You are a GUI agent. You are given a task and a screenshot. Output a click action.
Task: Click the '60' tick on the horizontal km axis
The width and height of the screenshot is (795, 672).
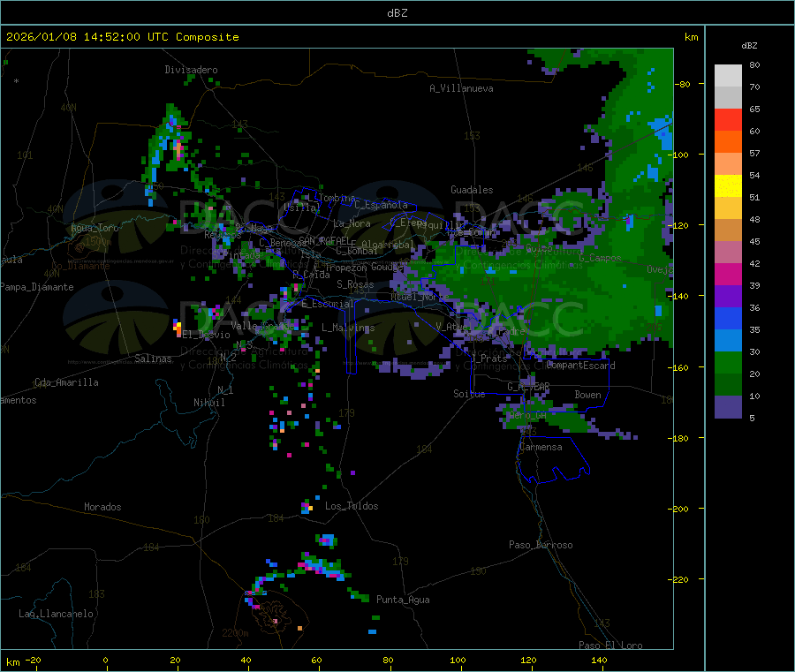pyautogui.click(x=316, y=661)
